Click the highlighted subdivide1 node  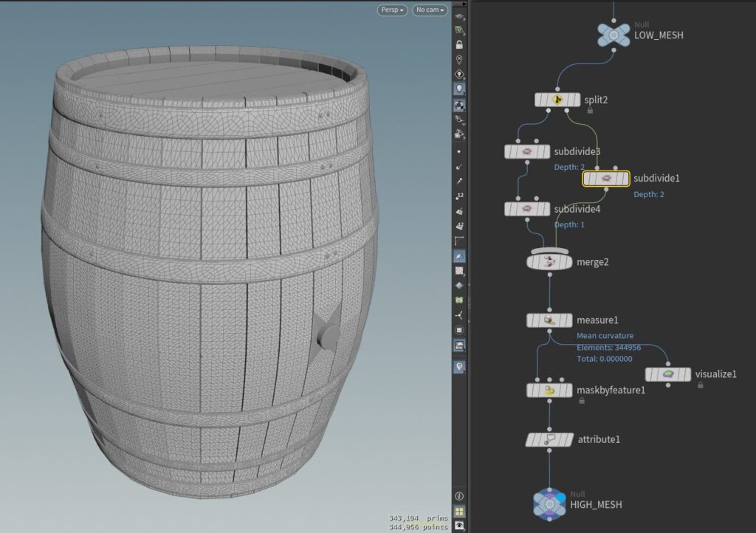click(606, 178)
